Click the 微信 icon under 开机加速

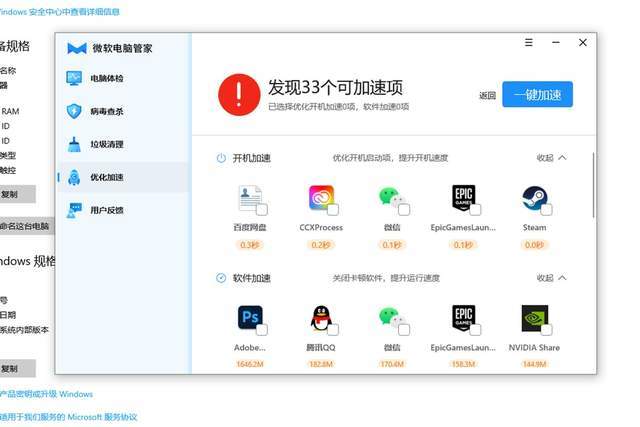[x=391, y=198]
